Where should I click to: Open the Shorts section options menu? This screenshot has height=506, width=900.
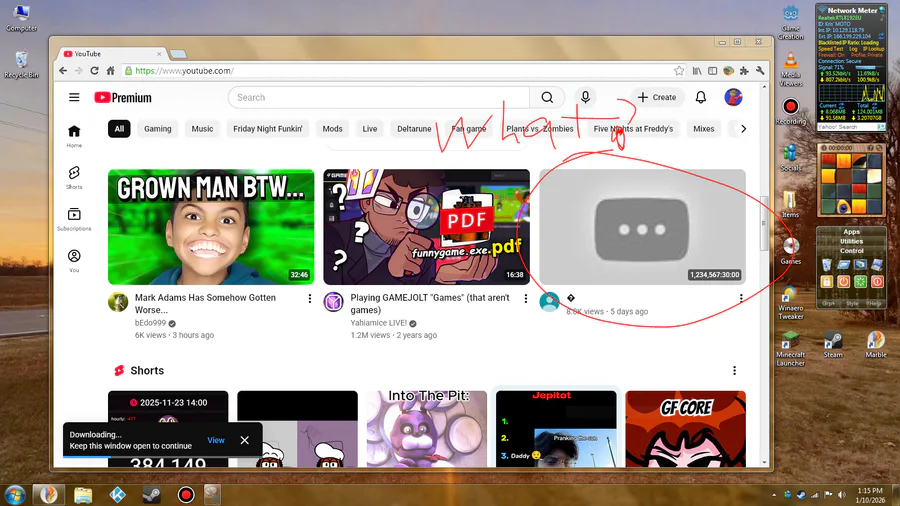[734, 371]
